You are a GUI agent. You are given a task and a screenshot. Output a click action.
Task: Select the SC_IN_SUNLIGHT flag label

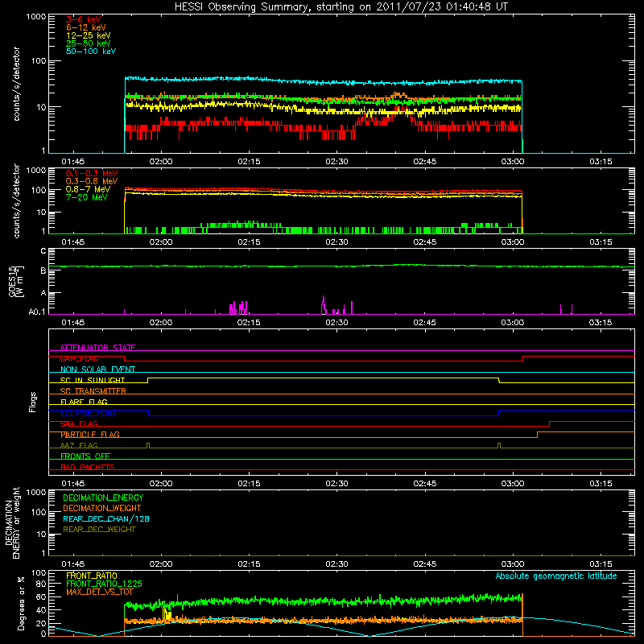pos(93,380)
